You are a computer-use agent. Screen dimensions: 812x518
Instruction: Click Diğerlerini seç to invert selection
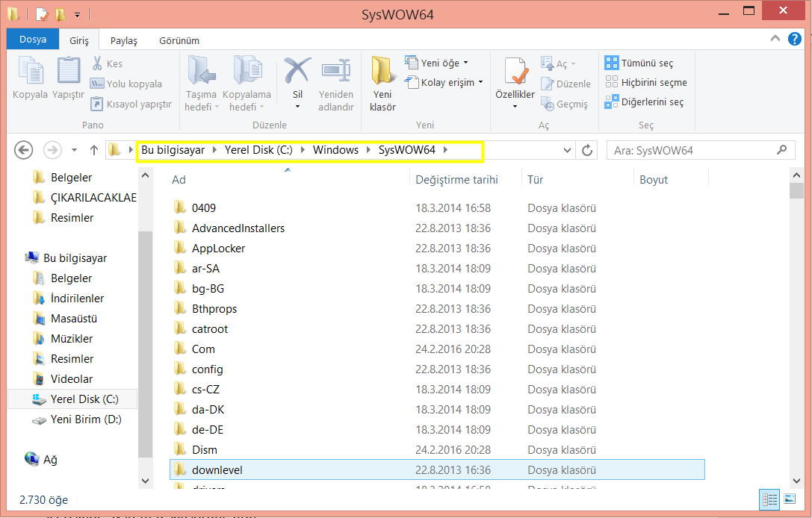pyautogui.click(x=645, y=102)
